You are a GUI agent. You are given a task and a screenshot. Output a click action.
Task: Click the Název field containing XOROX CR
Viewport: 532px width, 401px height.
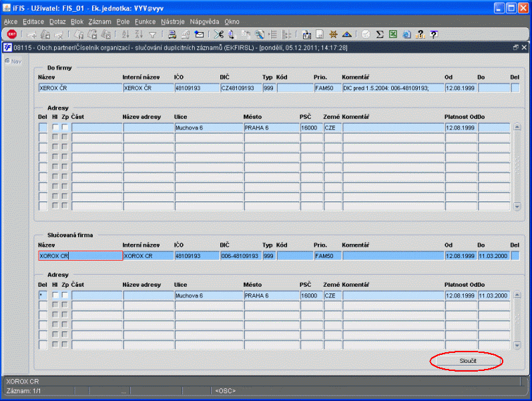pyautogui.click(x=80, y=256)
